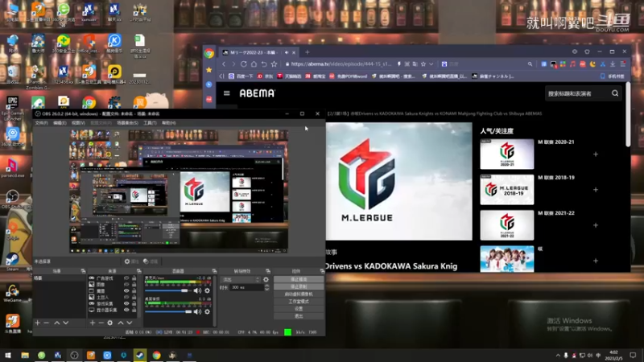The width and height of the screenshot is (644, 362).
Task: Click Stop Streaming button in OBS controls
Action: pos(299,279)
